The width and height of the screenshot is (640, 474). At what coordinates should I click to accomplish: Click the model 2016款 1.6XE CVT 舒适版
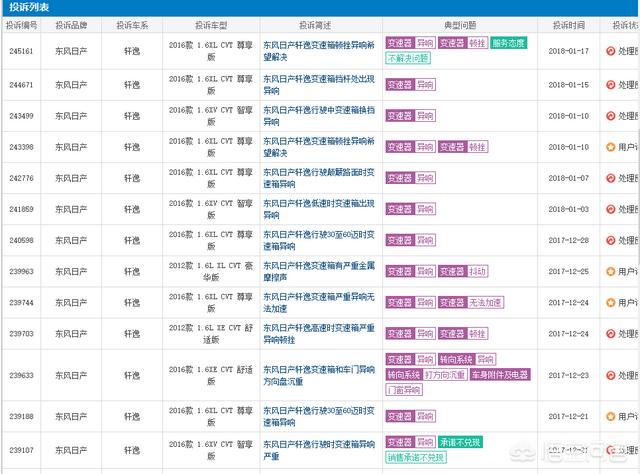(x=211, y=376)
